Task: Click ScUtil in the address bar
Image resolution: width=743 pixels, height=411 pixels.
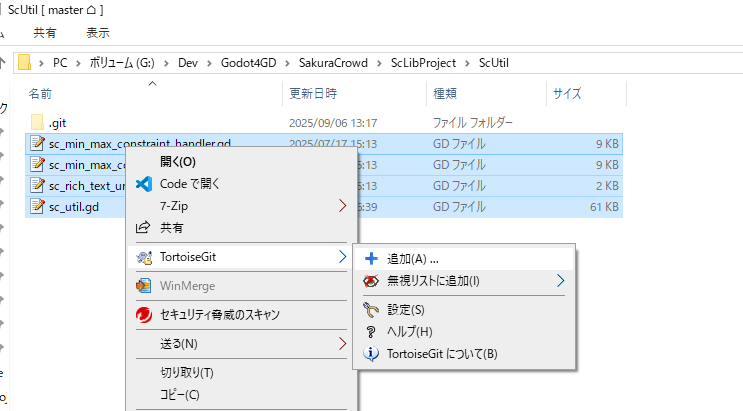Action: click(x=494, y=63)
